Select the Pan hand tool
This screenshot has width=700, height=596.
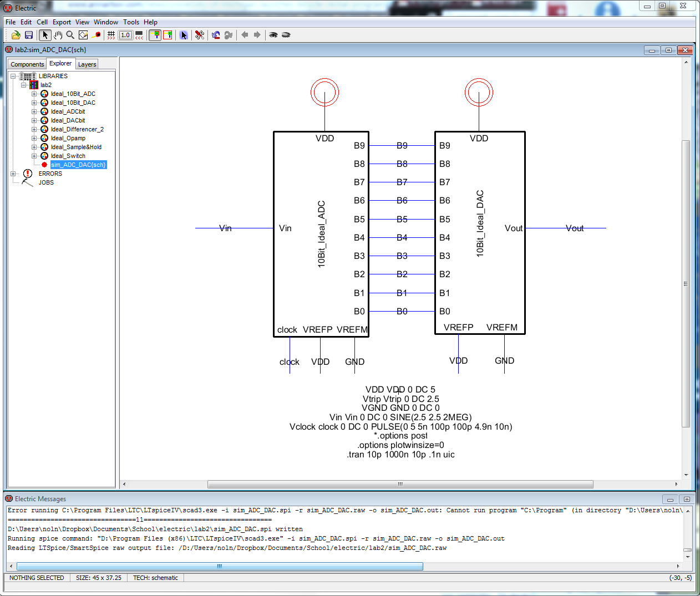pyautogui.click(x=58, y=35)
